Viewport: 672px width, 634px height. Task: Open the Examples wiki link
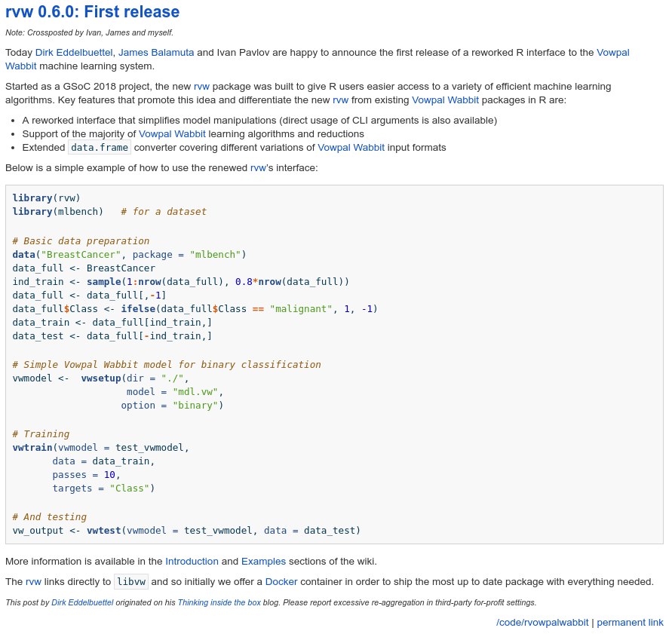[263, 562]
